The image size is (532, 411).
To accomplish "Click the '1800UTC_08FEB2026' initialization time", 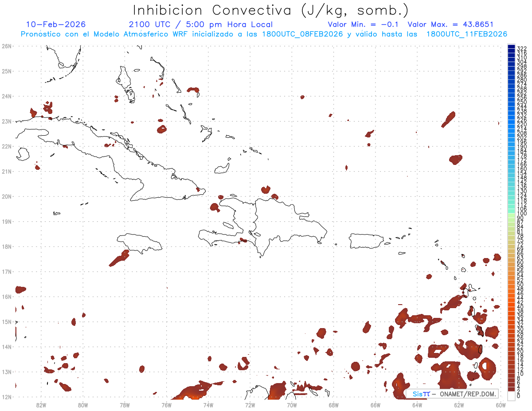I will coord(302,34).
